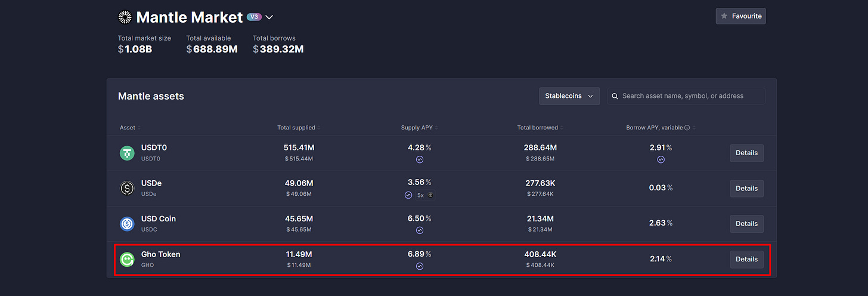Click the 288.64M total borrowed value
The width and height of the screenshot is (868, 296).
(540, 147)
